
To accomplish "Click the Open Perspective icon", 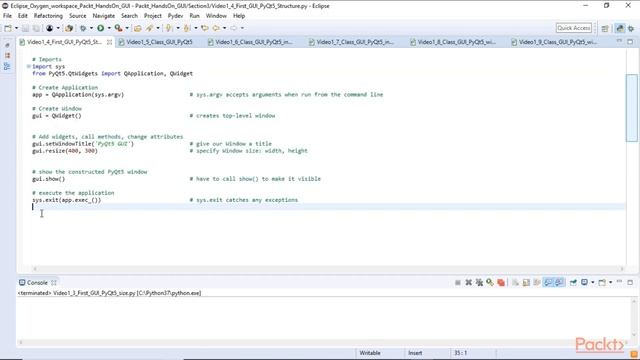I will tap(605, 28).
